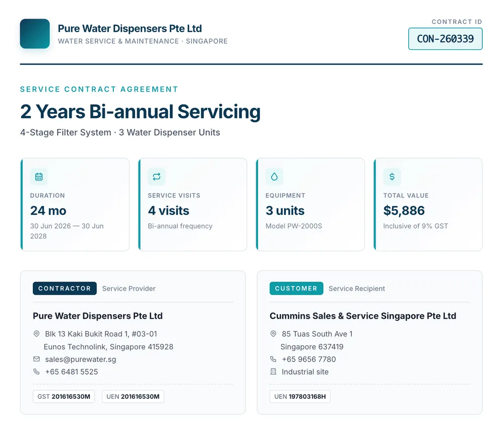Viewport: 504px width, 424px height.
Task: Click the 'Inclusive of 9% GST' text
Action: click(416, 226)
